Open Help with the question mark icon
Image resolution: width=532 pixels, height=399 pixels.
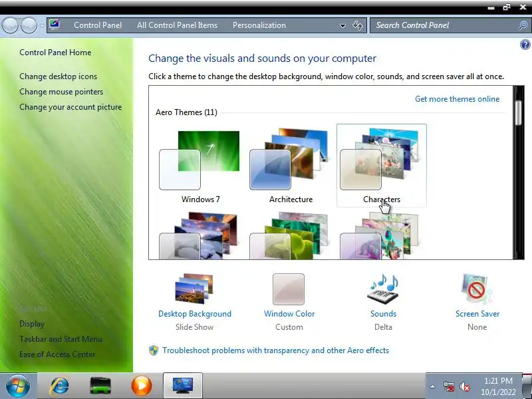click(525, 45)
